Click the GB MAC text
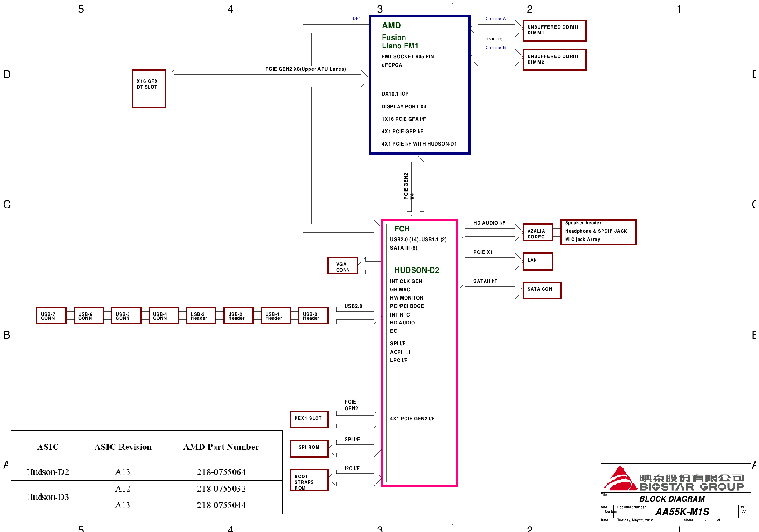 pyautogui.click(x=400, y=289)
